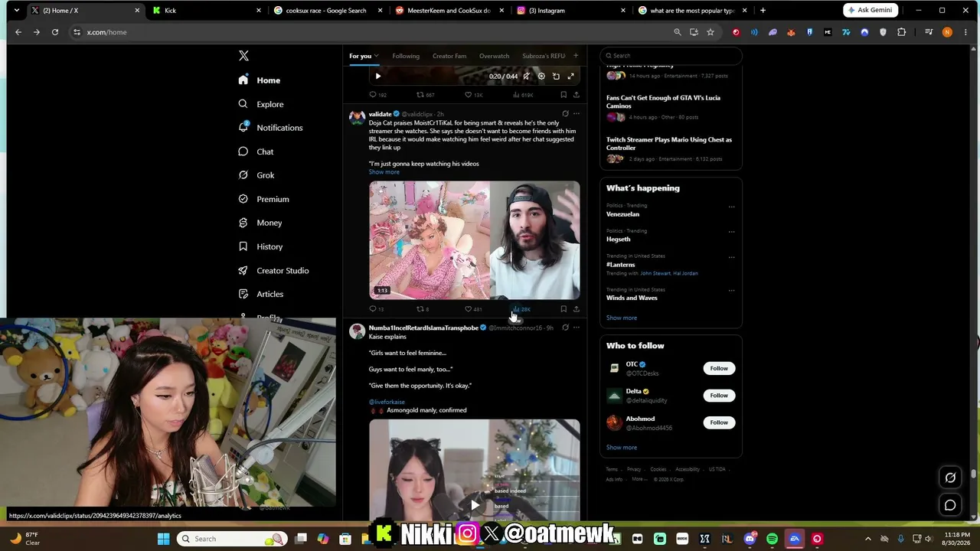Viewport: 980px width, 551px height.
Task: Open more options on the validate post
Action: tap(577, 114)
